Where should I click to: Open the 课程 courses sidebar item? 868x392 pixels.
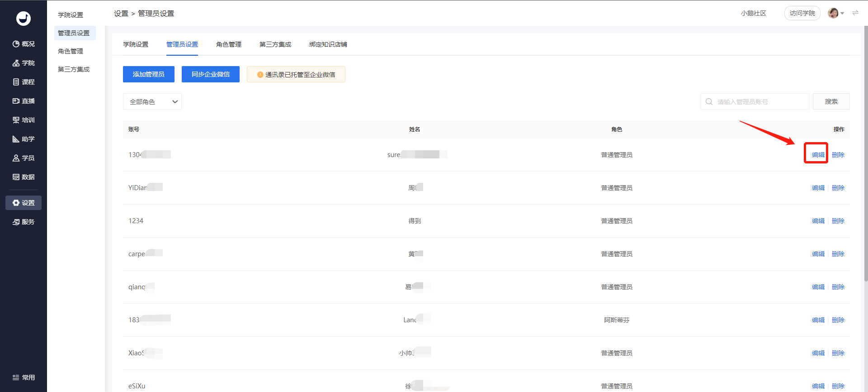click(x=24, y=82)
